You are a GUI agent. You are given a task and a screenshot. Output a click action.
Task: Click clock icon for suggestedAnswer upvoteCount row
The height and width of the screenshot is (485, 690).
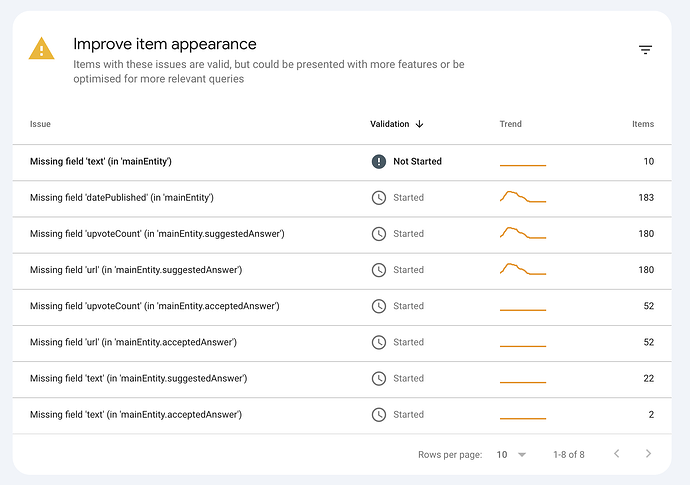pos(378,234)
